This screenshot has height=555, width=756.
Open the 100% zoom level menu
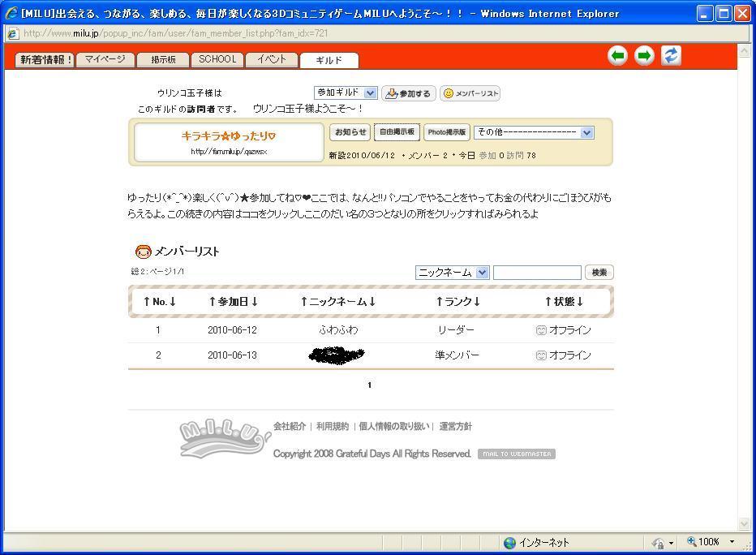(711, 542)
